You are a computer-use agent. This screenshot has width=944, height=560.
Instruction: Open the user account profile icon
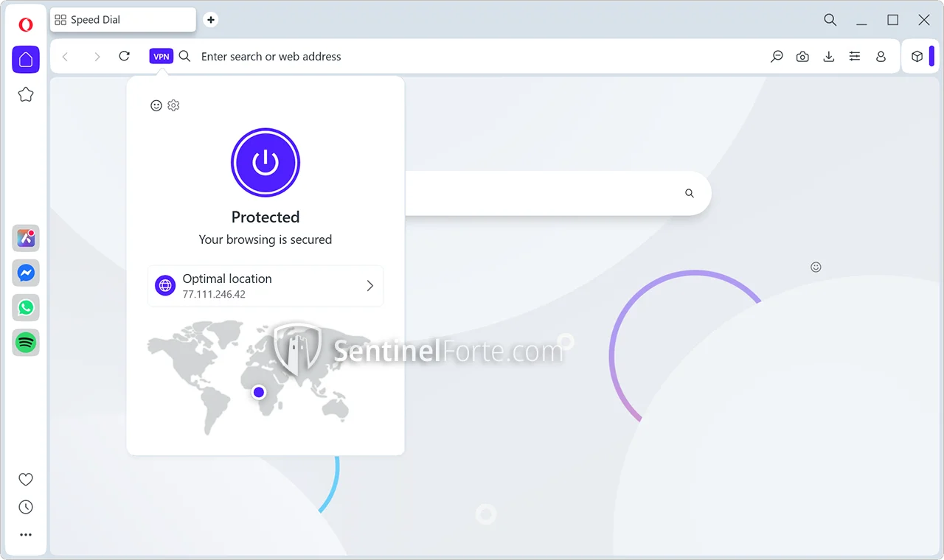[881, 57]
